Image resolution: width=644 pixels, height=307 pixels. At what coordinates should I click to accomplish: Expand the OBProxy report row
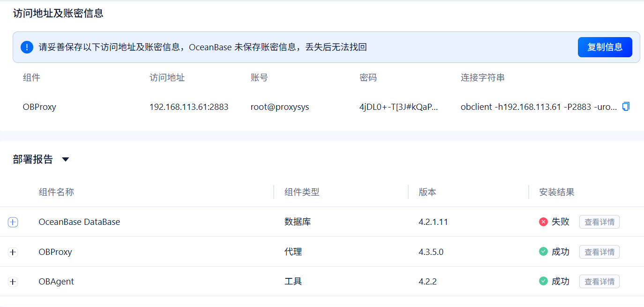pos(13,252)
